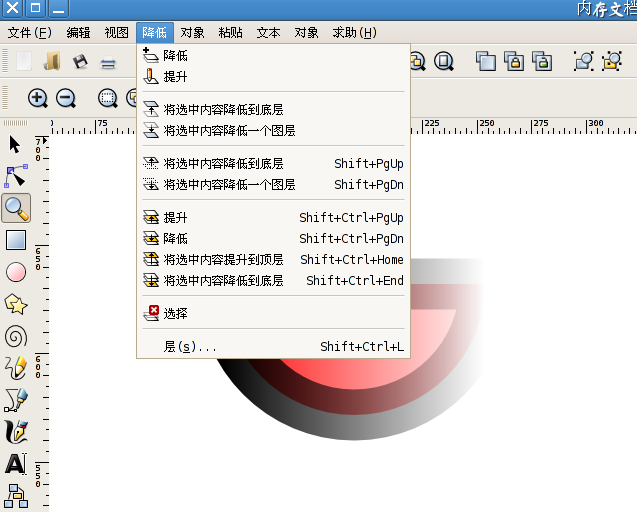Click the Unlink clone icon
The width and height of the screenshot is (637, 512).
[542, 61]
